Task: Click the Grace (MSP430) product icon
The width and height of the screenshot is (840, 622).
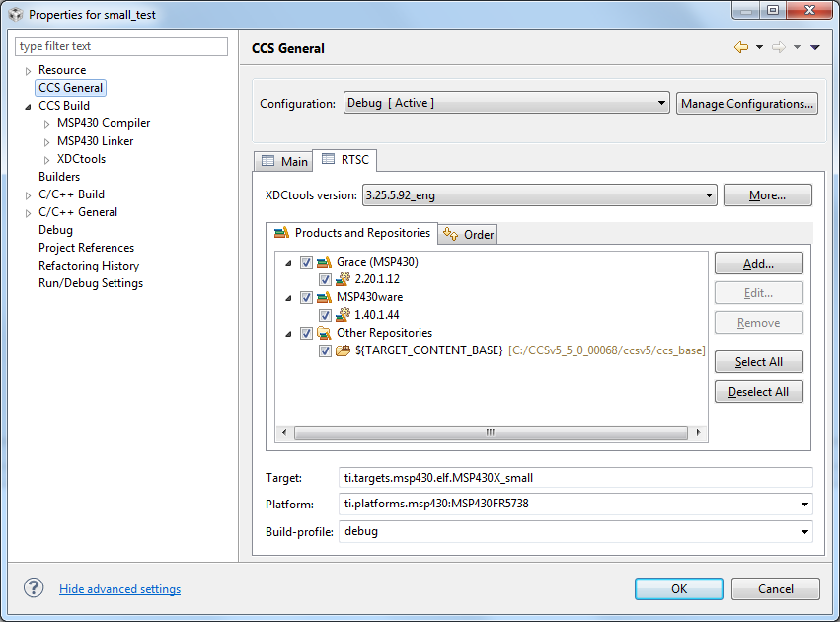Action: click(x=324, y=262)
